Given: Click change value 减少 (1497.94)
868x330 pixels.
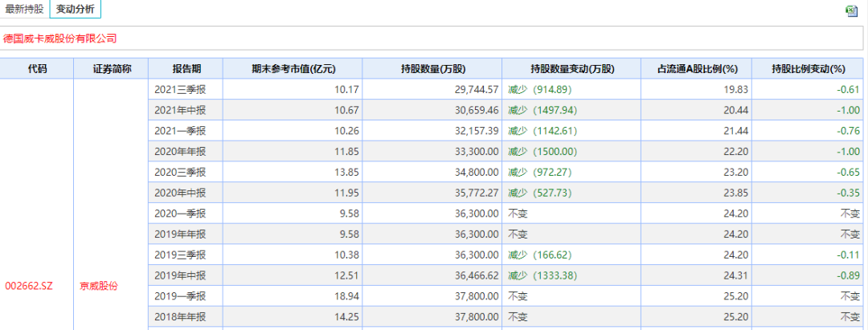Looking at the screenshot, I should pyautogui.click(x=542, y=110).
